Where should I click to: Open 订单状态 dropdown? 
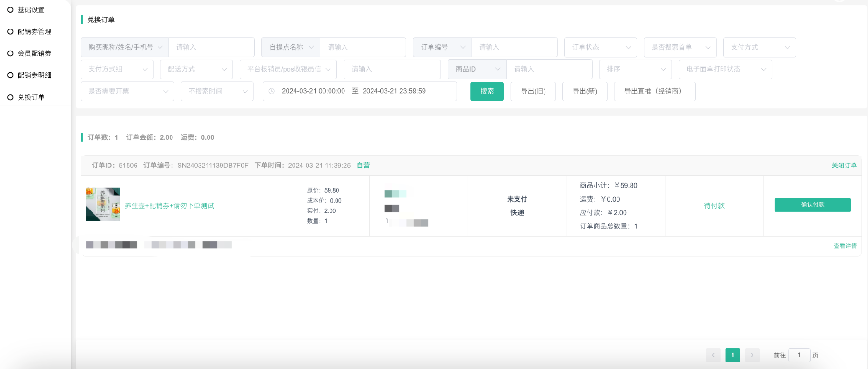point(600,47)
